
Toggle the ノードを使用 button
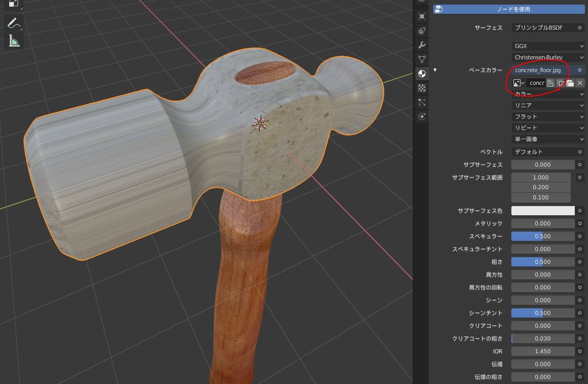click(x=509, y=9)
